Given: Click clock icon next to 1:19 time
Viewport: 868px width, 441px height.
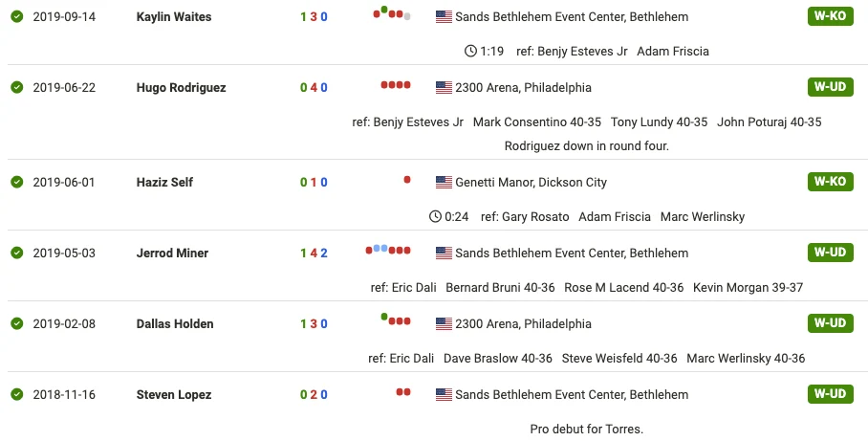Looking at the screenshot, I should [x=470, y=51].
